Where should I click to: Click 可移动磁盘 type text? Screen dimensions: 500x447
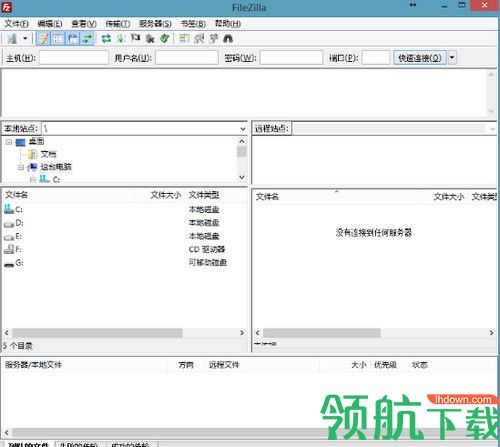tap(208, 263)
